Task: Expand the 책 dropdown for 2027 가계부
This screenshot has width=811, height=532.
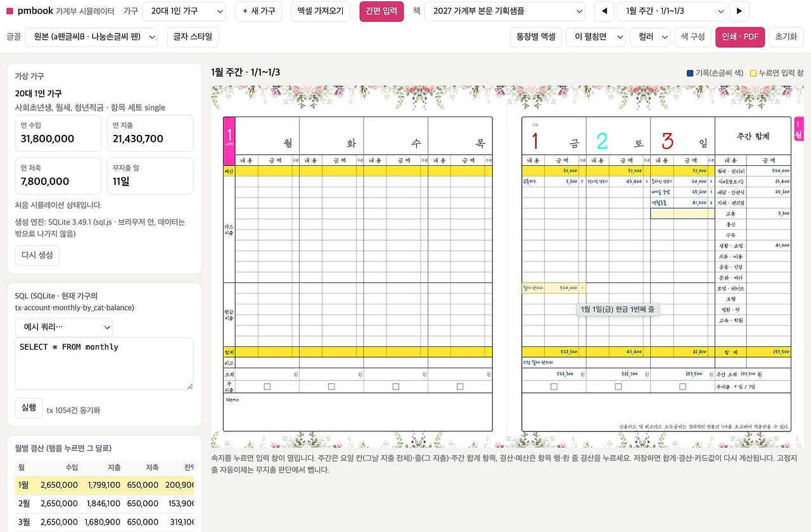Action: click(505, 11)
